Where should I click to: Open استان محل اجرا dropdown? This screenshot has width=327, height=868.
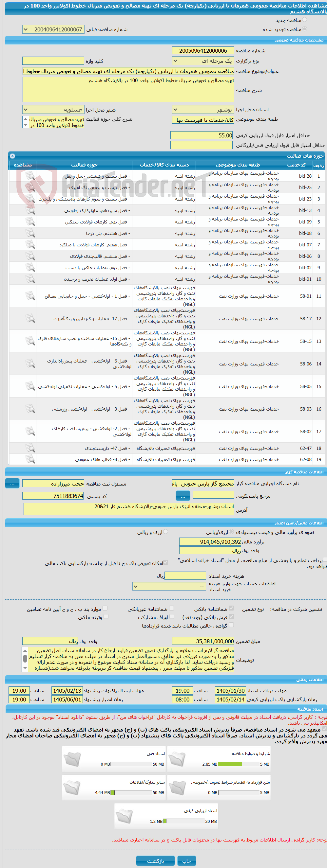coord(203,110)
